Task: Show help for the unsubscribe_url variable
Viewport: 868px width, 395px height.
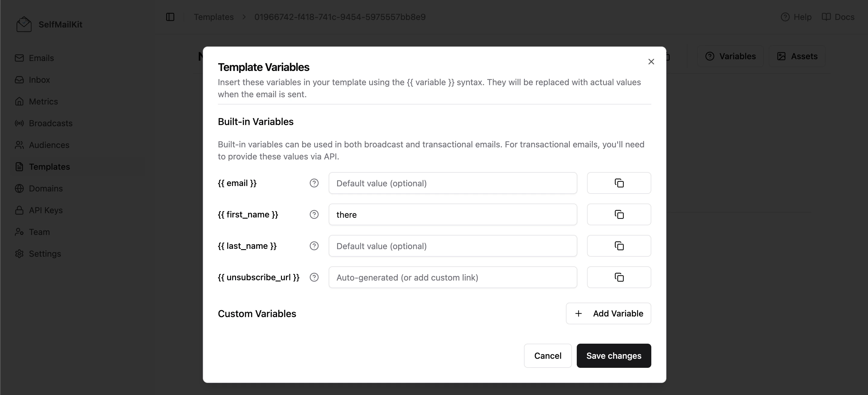Action: tap(314, 277)
